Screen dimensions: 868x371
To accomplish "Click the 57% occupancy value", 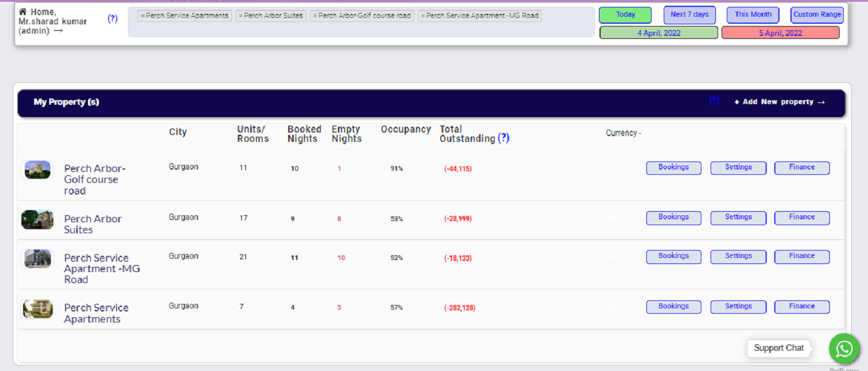I will click(396, 307).
